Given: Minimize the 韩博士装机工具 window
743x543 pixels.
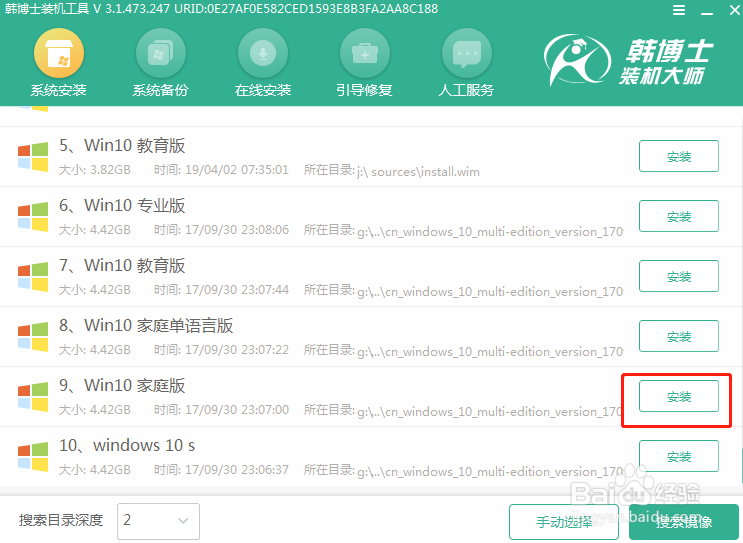Looking at the screenshot, I should coord(707,11).
